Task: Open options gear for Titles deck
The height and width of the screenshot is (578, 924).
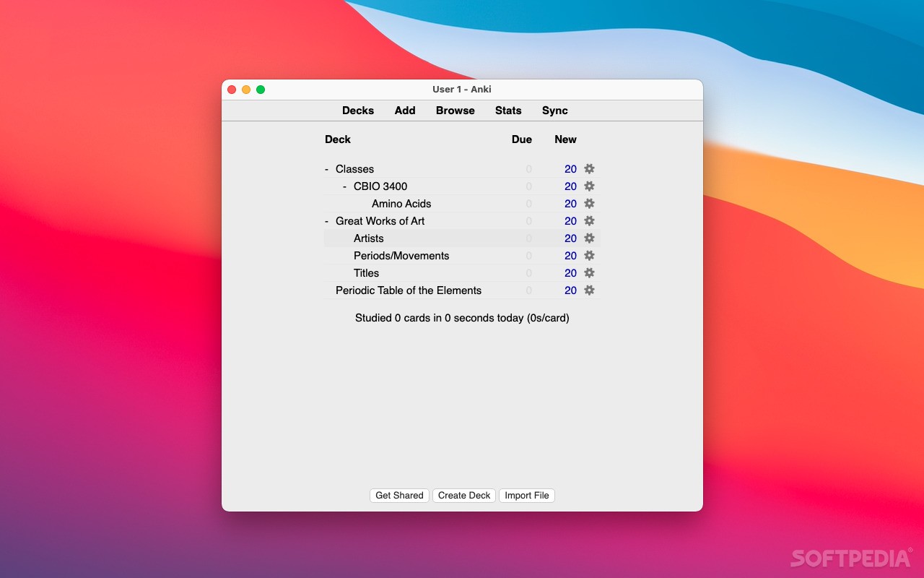Action: pos(589,272)
